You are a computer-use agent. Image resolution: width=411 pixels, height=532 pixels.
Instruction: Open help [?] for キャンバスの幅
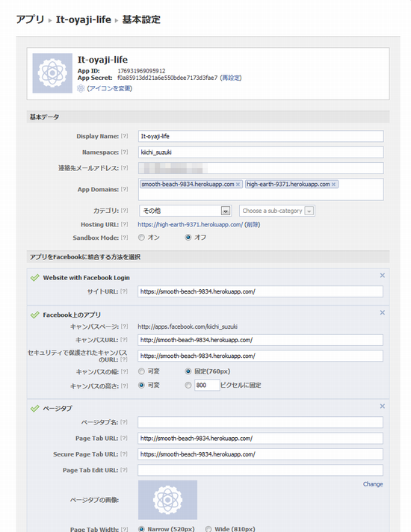pos(125,372)
